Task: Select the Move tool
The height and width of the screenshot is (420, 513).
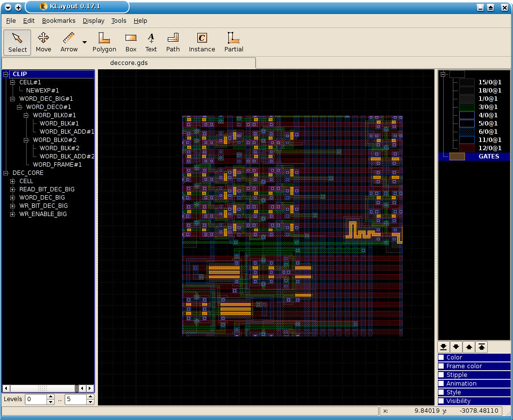Action: (43, 42)
